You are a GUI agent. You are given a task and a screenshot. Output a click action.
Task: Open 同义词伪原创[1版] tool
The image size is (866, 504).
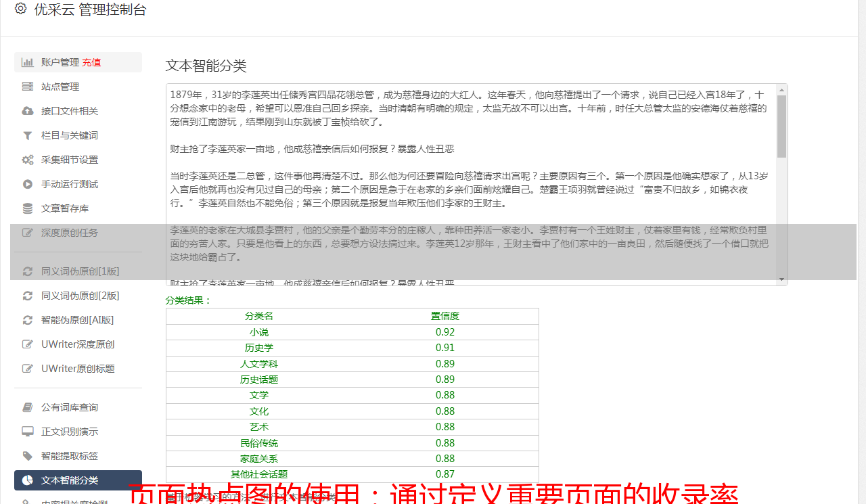pos(78,271)
